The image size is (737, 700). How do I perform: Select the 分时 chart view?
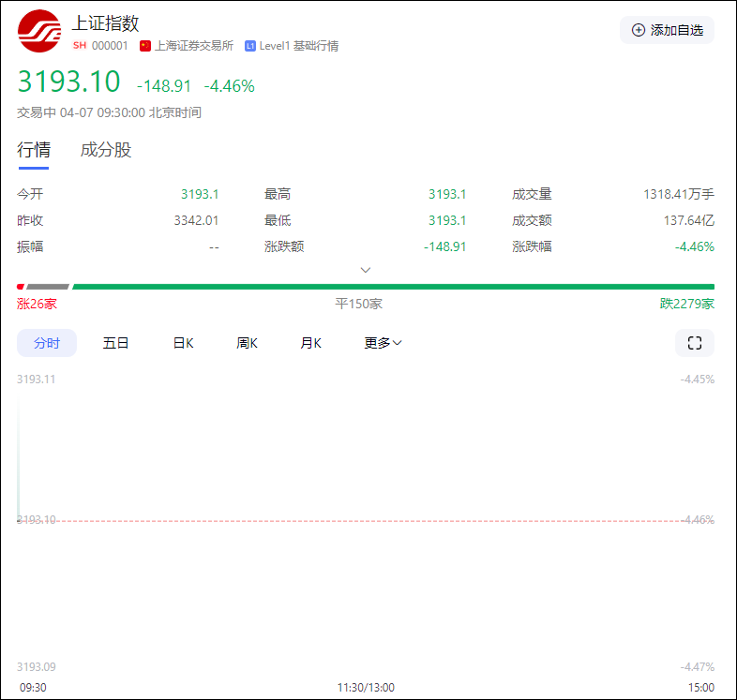click(x=47, y=343)
